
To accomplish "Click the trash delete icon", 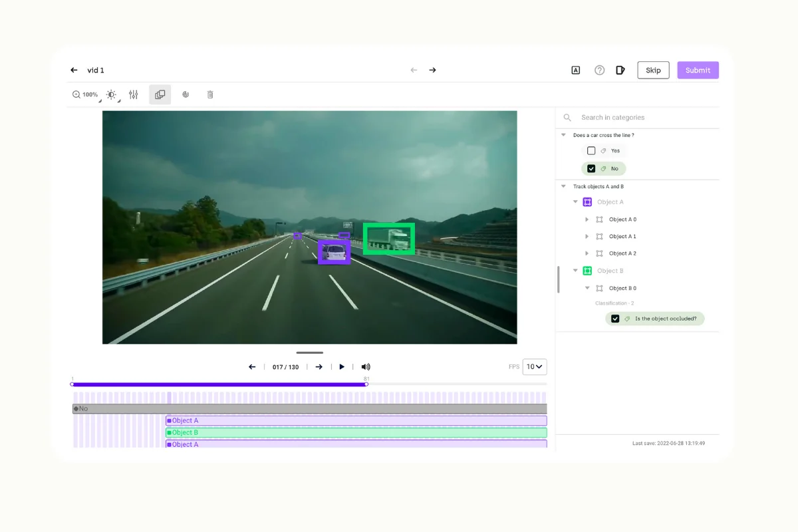I will [x=209, y=94].
